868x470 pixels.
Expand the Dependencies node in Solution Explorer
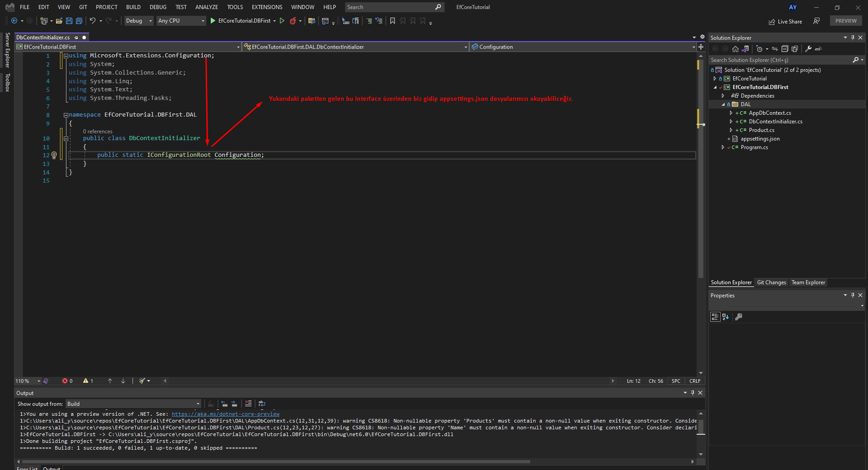tap(723, 95)
